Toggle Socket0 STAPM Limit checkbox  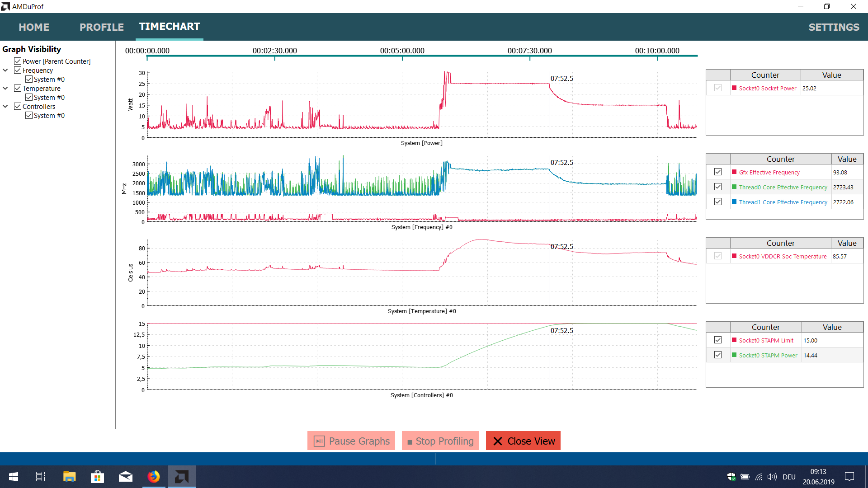(x=718, y=340)
